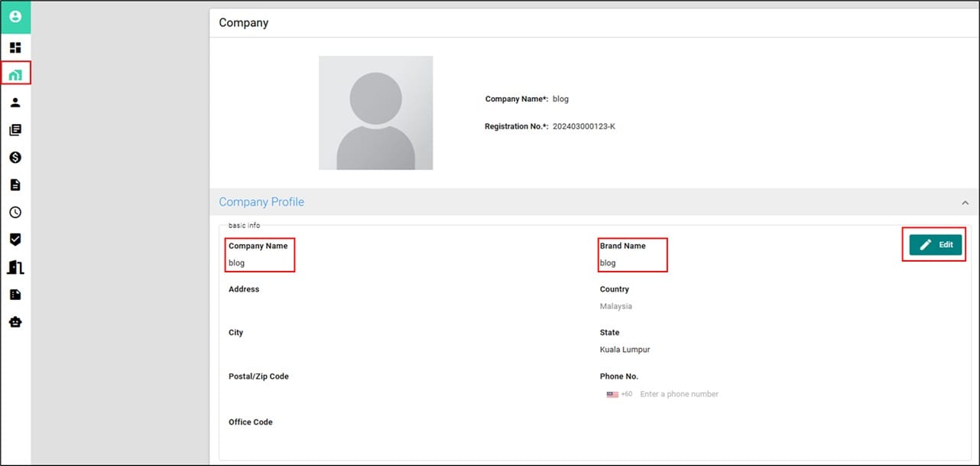Click the company avatar placeholder image
The image size is (980, 466).
tap(375, 112)
